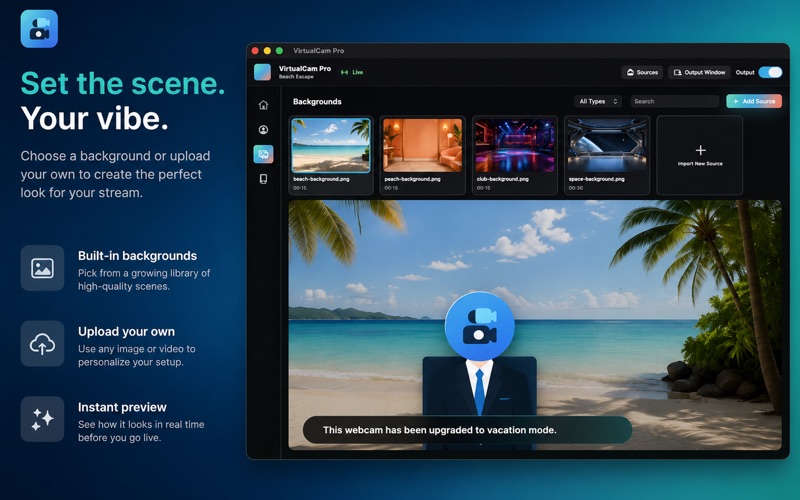Click the green fullscreen window button
Viewport: 800px width, 500px height.
[279, 51]
